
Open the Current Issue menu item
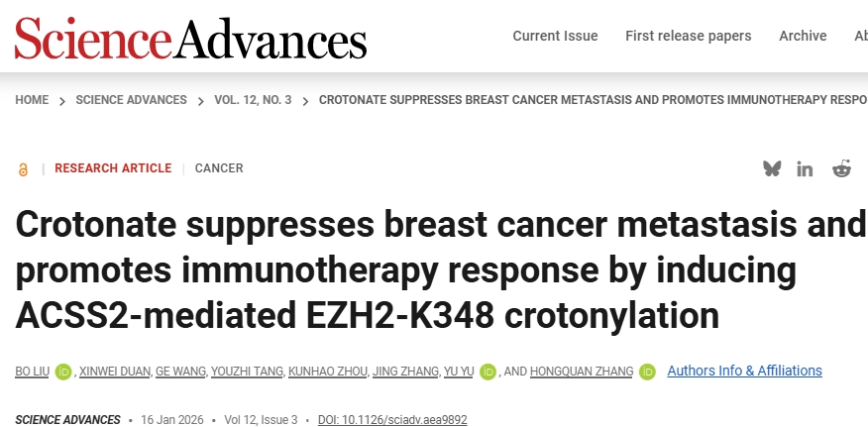[x=555, y=36]
